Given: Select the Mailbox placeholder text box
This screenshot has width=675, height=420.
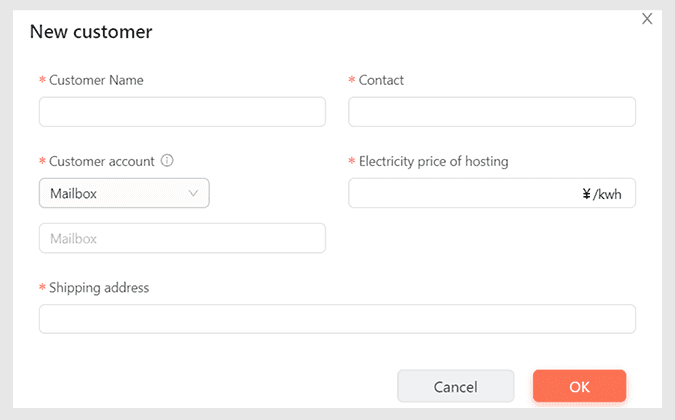Looking at the screenshot, I should [182, 238].
